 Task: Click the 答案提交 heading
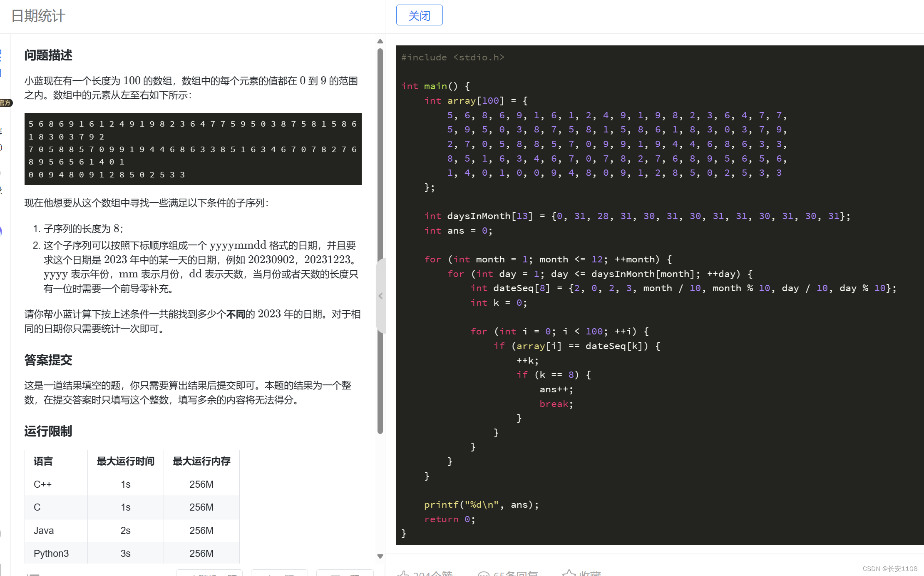(48, 360)
